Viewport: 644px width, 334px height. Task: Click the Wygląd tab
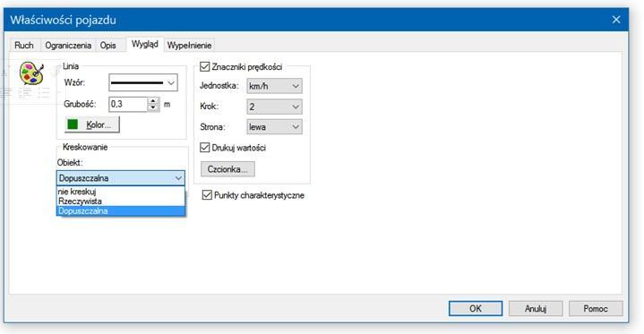145,45
